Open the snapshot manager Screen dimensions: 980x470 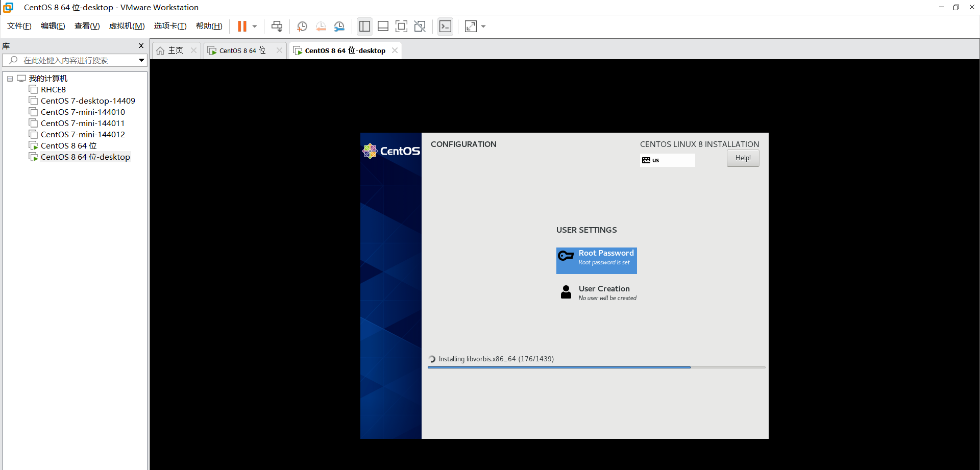339,27
